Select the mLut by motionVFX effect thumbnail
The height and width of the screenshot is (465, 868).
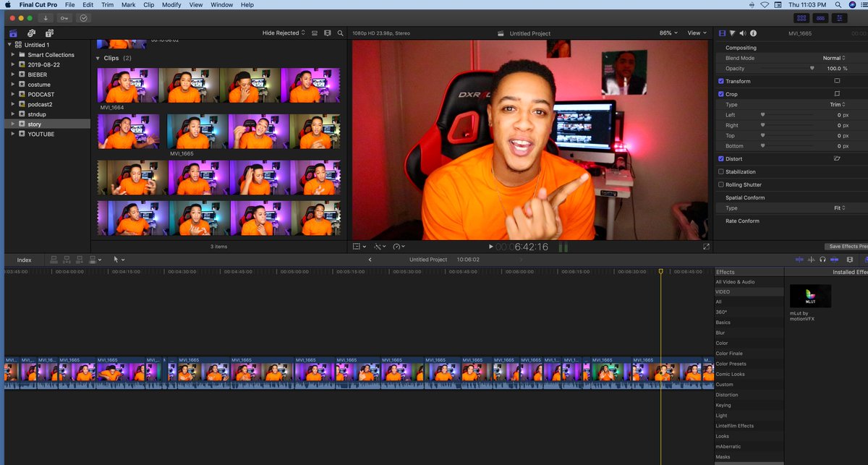(810, 296)
